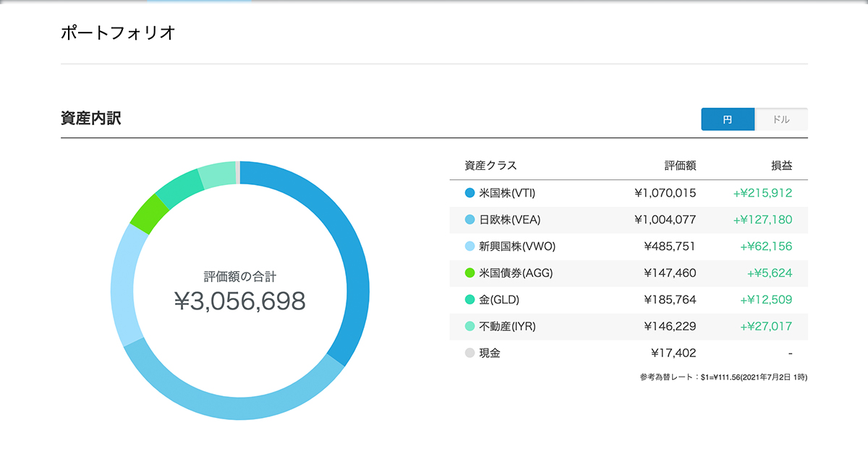Click the valuation ¥146,229
The width and height of the screenshot is (868, 454).
(669, 327)
